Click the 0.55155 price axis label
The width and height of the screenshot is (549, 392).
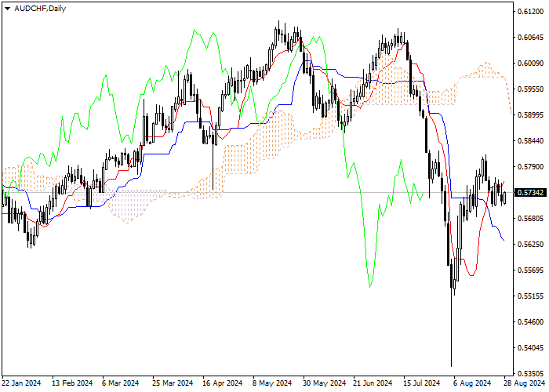(x=530, y=296)
